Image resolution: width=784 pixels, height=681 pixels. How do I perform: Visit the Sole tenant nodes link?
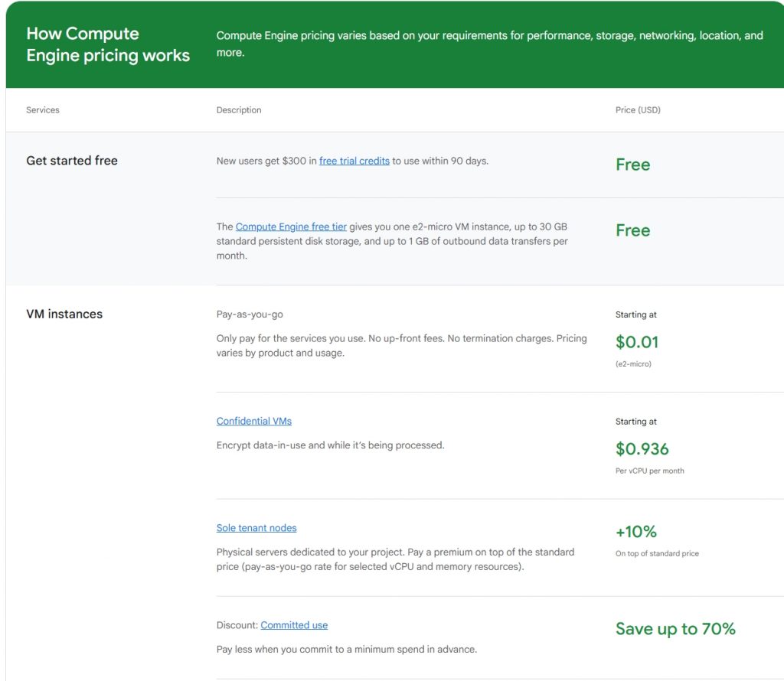click(256, 528)
